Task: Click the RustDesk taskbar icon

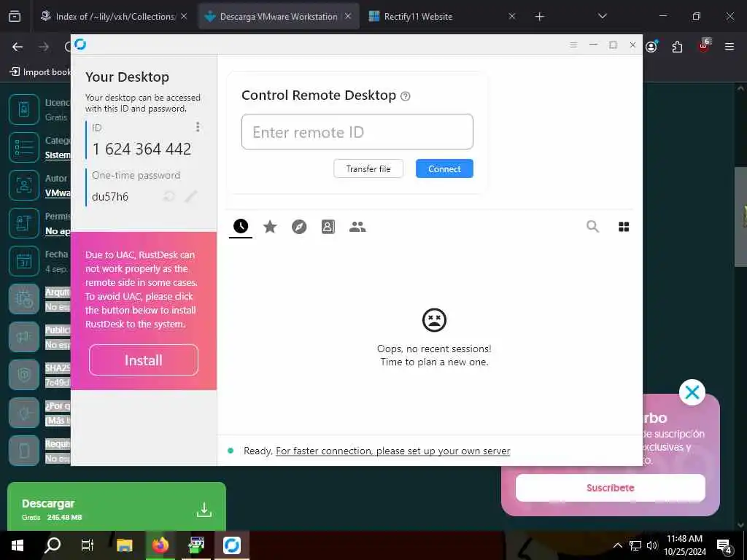Action: (232, 545)
